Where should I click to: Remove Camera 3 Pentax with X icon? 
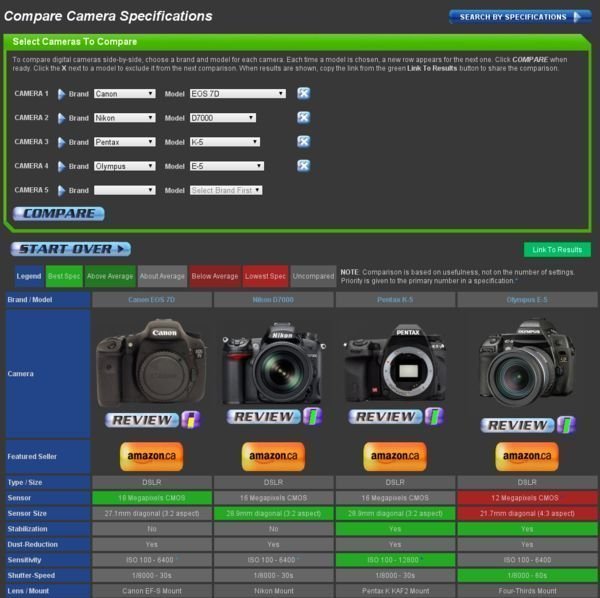tap(303, 142)
